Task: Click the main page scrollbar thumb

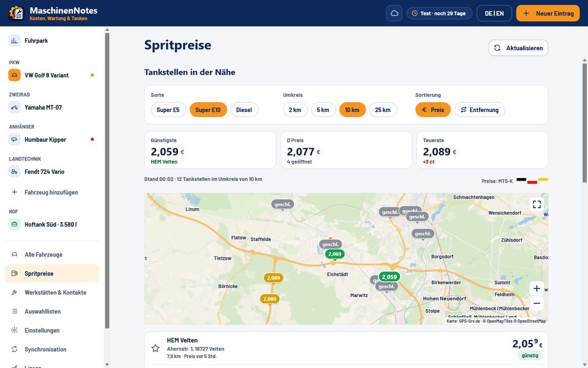Action: (584, 123)
